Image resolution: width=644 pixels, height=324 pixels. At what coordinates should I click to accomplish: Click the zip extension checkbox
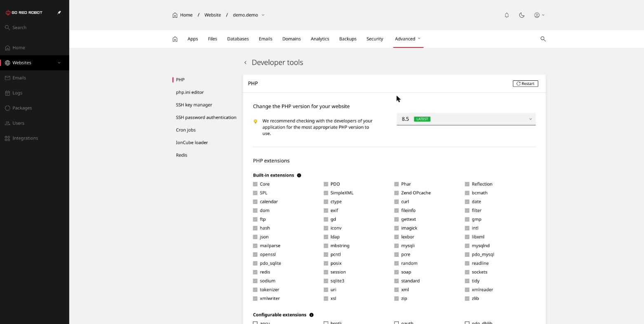point(396,298)
